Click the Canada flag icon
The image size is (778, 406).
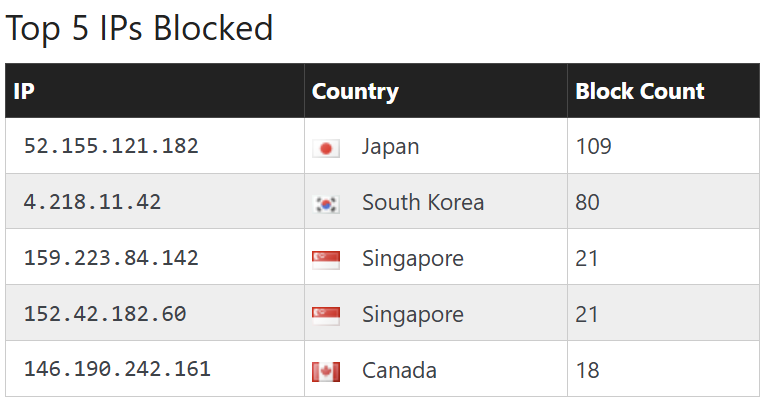coord(326,372)
